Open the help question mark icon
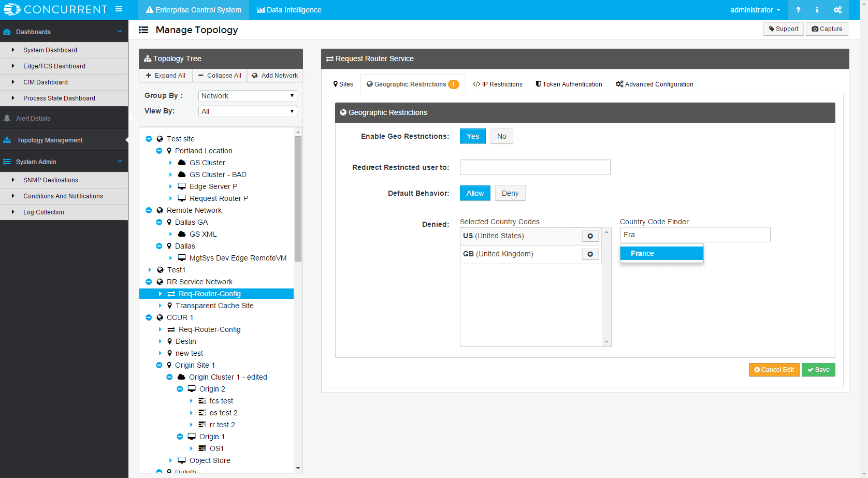868x478 pixels. [798, 10]
